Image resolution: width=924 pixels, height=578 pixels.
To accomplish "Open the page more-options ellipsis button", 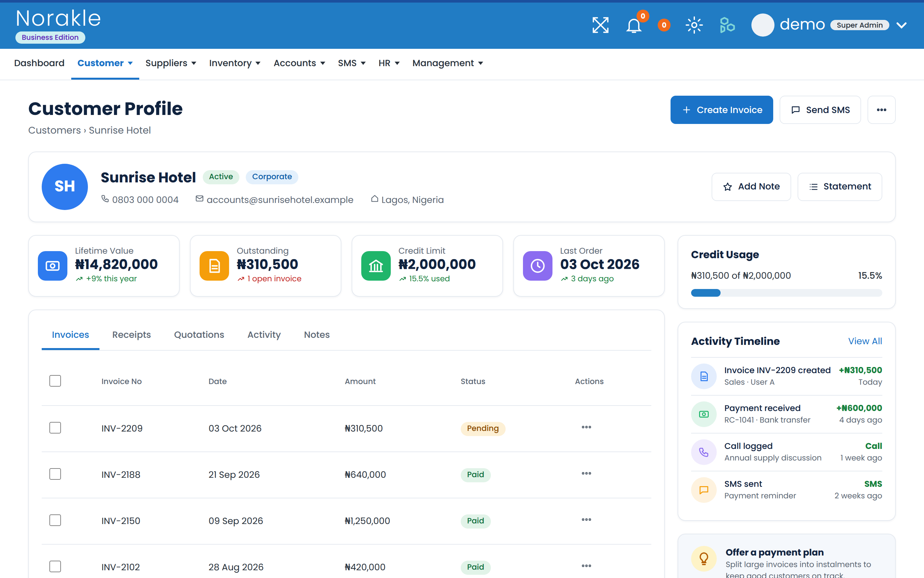I will point(881,110).
